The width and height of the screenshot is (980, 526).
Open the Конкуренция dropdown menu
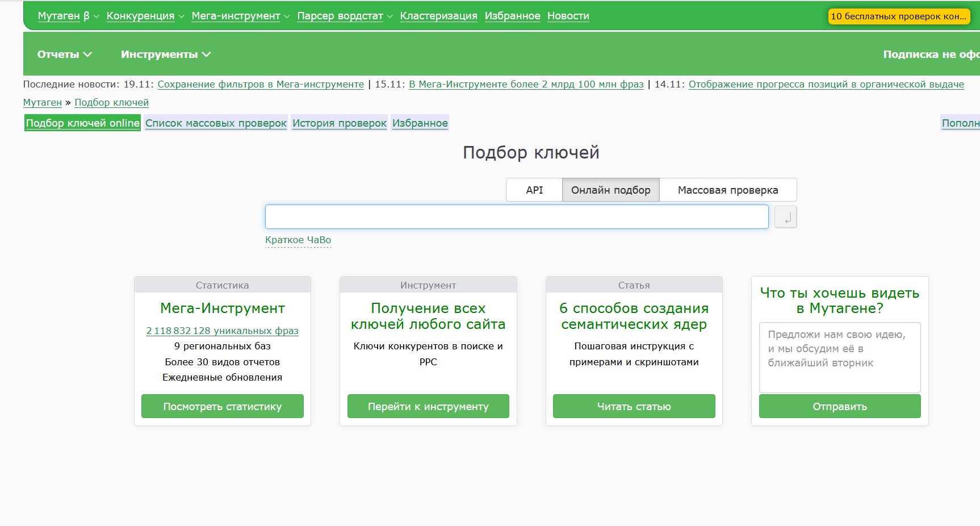145,16
